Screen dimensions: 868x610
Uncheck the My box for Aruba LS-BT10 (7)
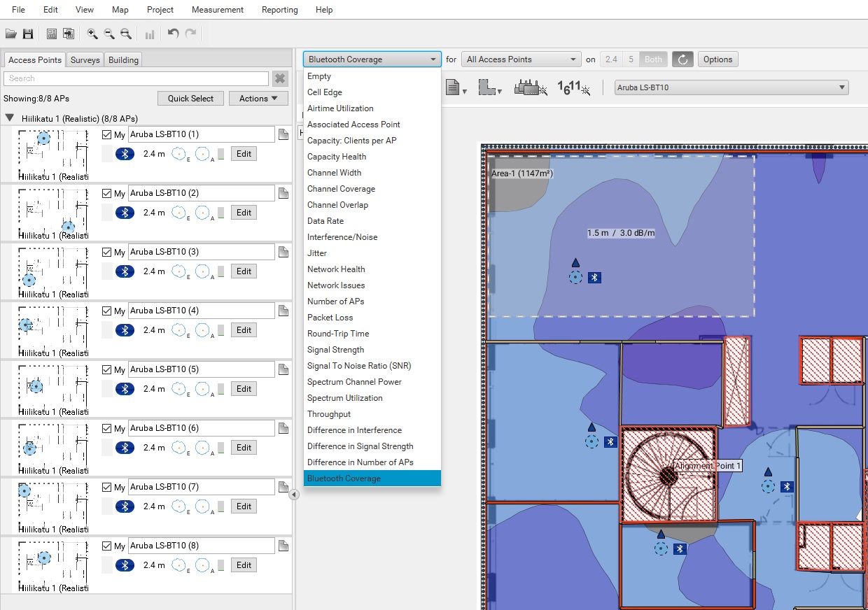point(106,487)
